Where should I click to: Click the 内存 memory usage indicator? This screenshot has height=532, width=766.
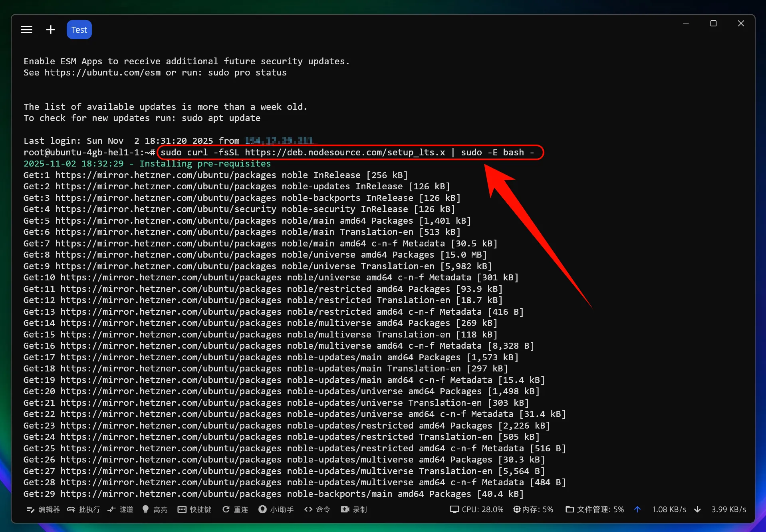(533, 509)
